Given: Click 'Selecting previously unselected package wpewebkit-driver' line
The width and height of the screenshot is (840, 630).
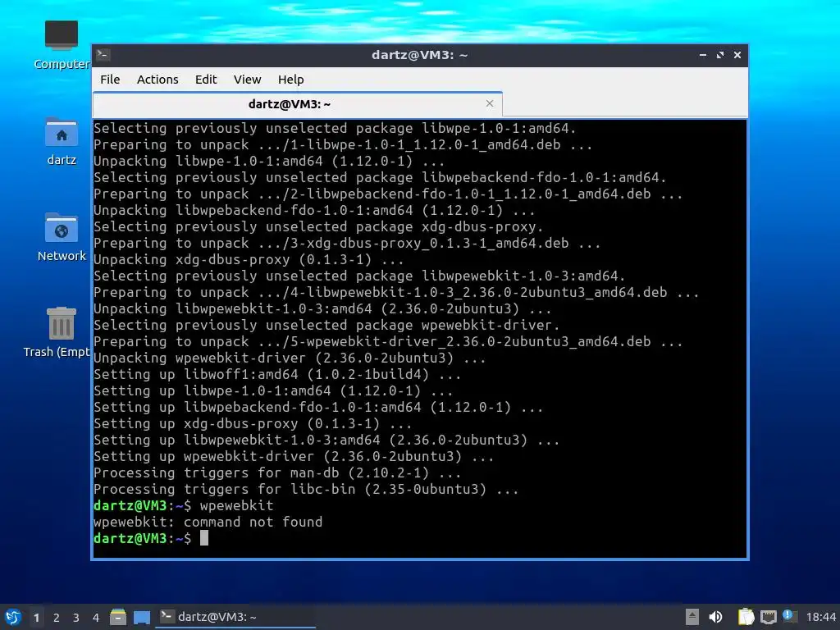Looking at the screenshot, I should pos(326,325).
